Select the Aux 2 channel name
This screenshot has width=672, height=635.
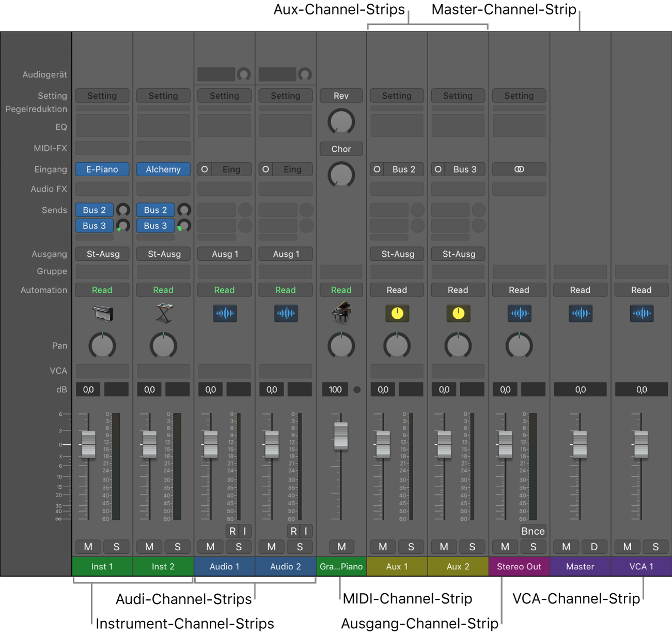(x=458, y=566)
